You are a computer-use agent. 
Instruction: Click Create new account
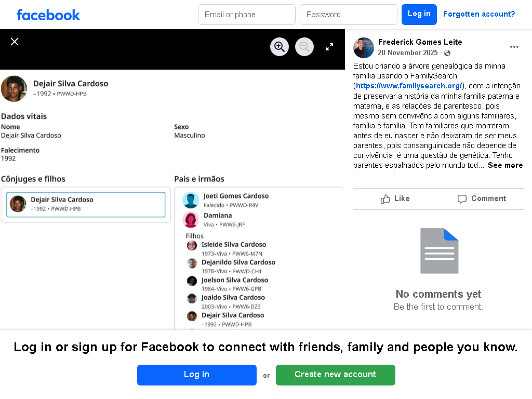tap(335, 375)
